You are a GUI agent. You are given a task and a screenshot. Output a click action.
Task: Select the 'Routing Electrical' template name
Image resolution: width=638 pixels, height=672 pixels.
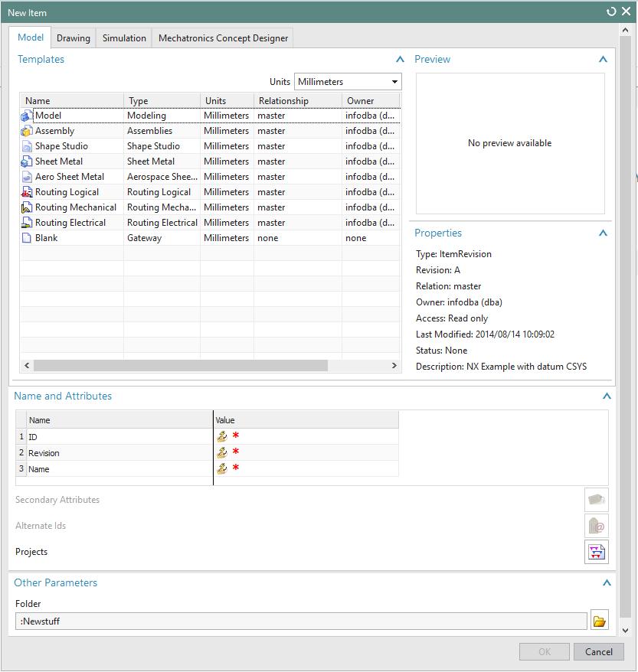[x=70, y=223]
